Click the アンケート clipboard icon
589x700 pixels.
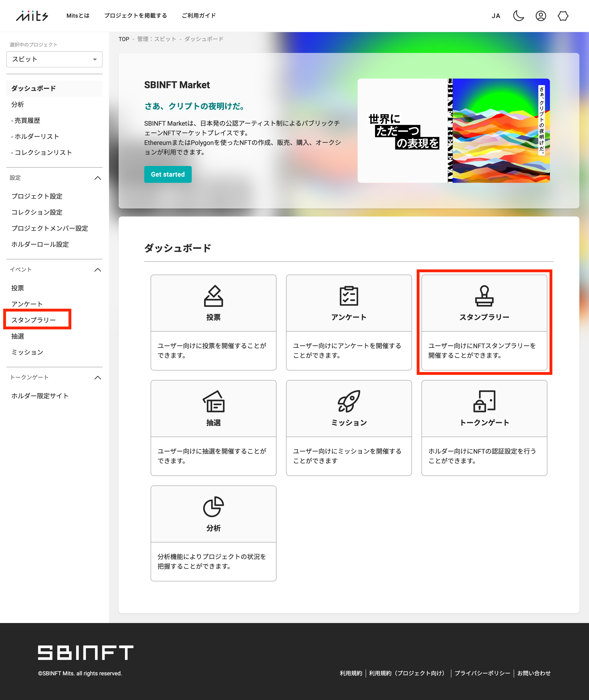349,296
